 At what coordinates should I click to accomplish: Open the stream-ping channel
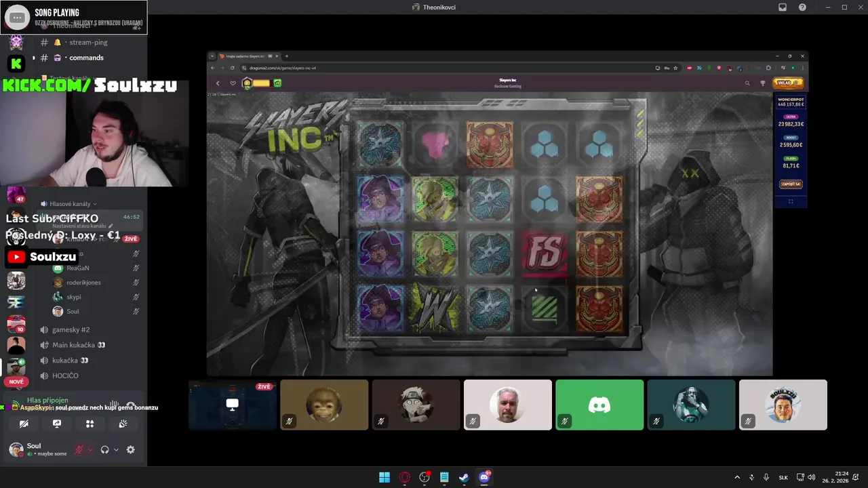coord(88,42)
